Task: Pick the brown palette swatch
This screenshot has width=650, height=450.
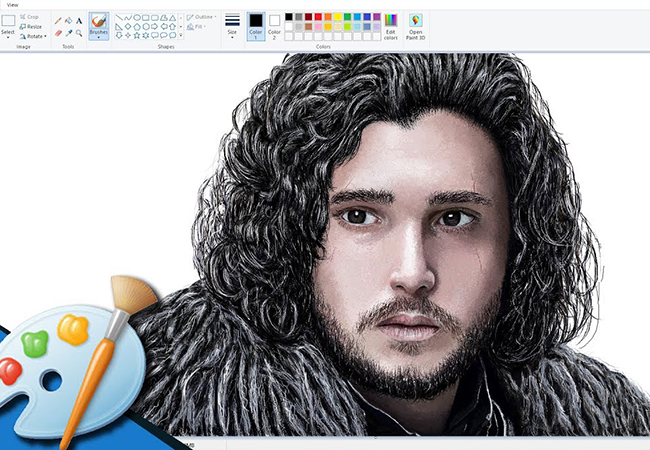Action: coord(308,27)
